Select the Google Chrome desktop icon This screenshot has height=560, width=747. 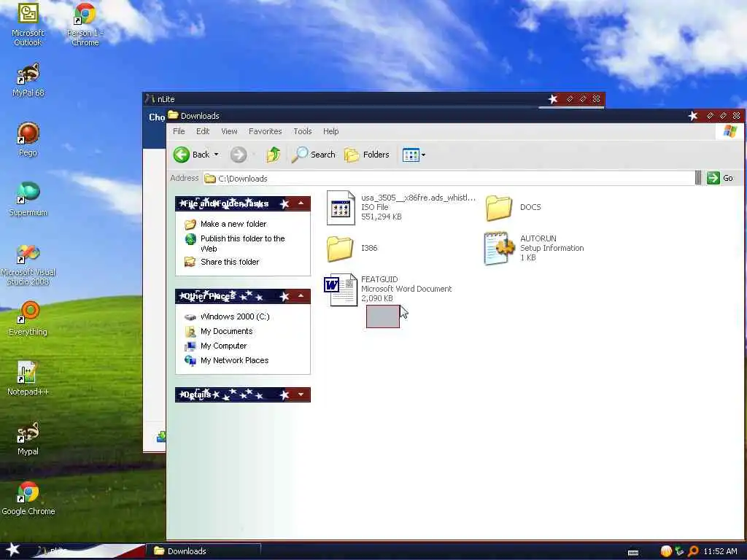coord(28,498)
